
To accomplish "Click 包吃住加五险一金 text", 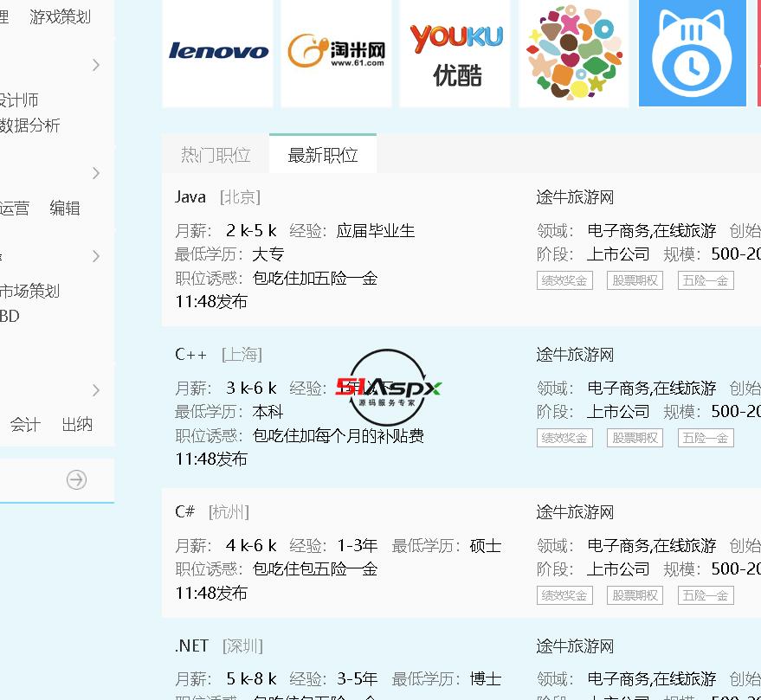I will [x=315, y=279].
